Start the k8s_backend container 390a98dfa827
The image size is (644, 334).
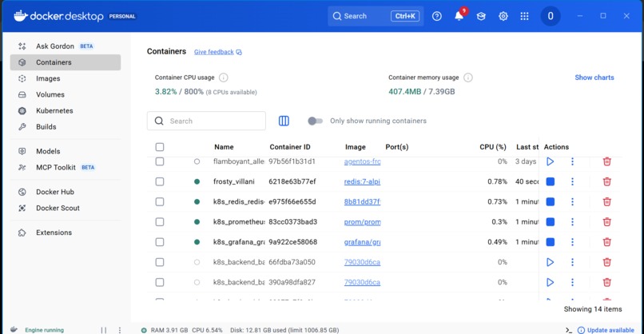click(x=550, y=282)
